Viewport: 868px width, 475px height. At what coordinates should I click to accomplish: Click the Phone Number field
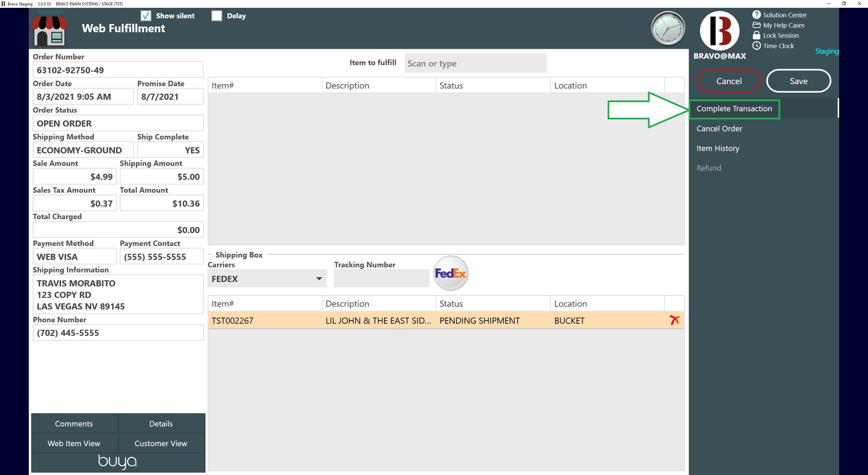point(118,332)
